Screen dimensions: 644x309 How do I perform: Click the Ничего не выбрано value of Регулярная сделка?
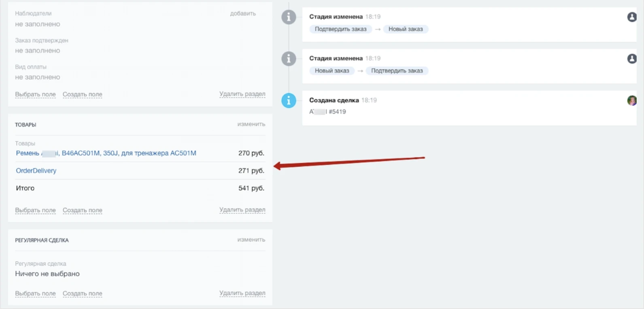point(47,274)
